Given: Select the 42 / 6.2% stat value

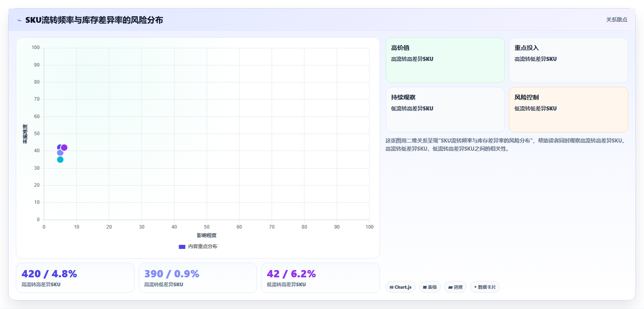Looking at the screenshot, I should pyautogui.click(x=291, y=274).
